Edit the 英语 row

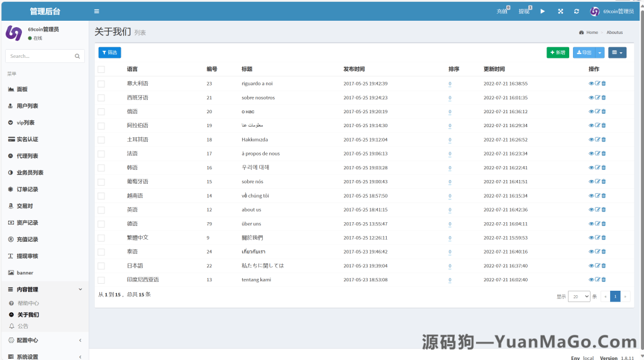pos(597,210)
